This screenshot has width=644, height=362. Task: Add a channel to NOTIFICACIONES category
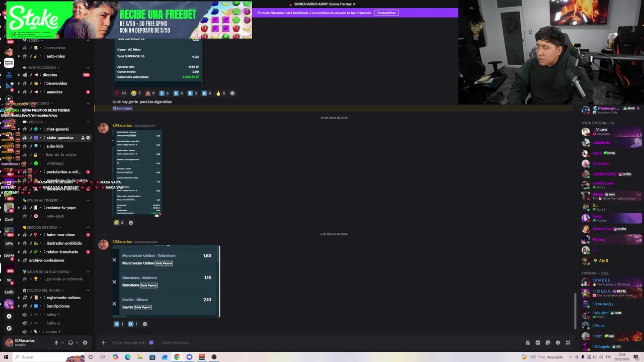point(88,68)
